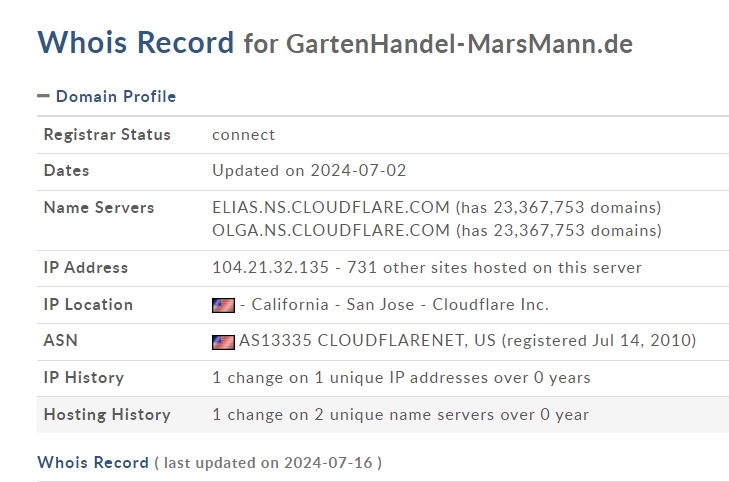Image resolution: width=729 pixels, height=482 pixels.
Task: Open ELIAS.NS.CLOUDFLARE.COM name server entry
Action: click(331, 207)
